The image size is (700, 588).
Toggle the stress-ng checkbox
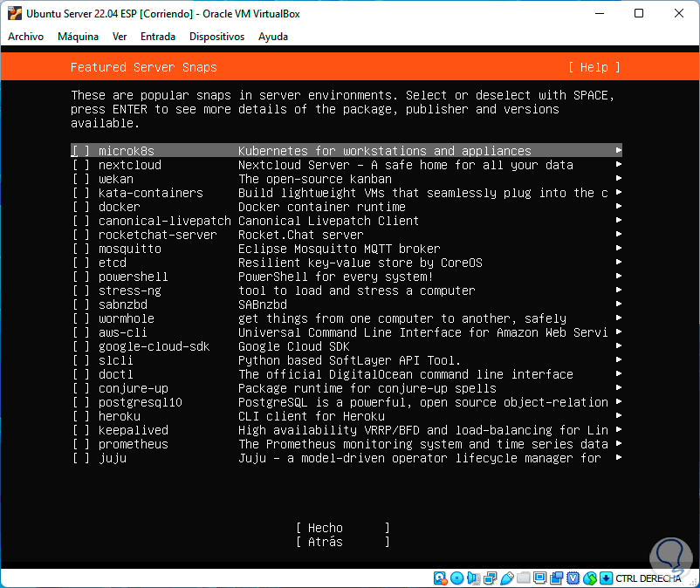point(81,291)
